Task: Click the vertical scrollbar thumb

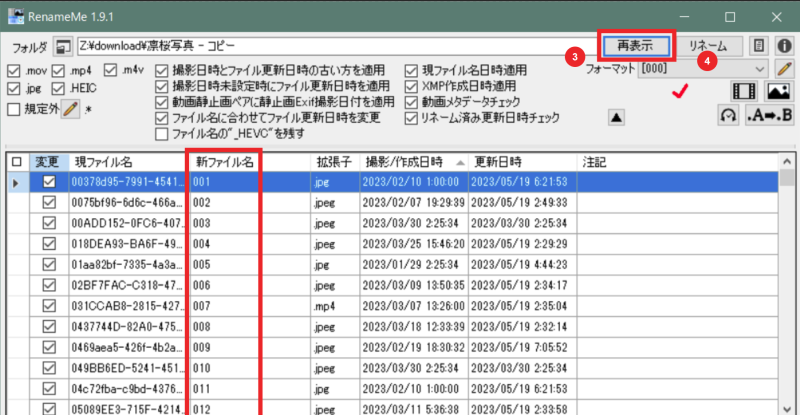Action: click(x=787, y=178)
